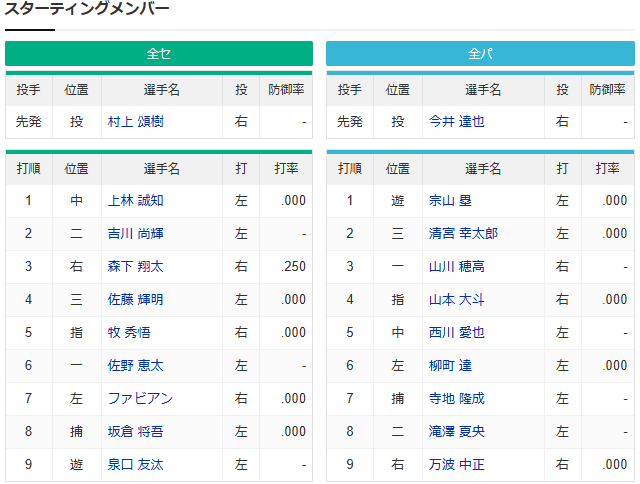Image resolution: width=640 pixels, height=484 pixels.
Task: Click 捕 position in 坂倉 将吾's row
Action: pos(76,432)
